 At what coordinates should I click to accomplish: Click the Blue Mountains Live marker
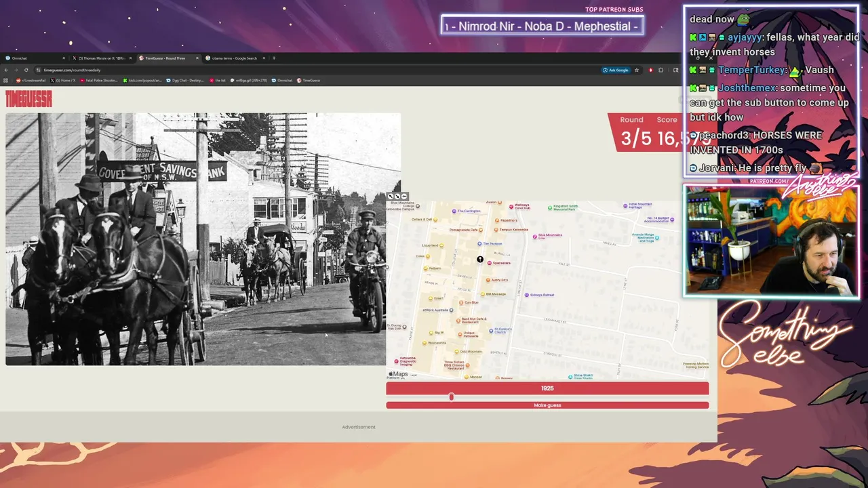[x=534, y=237]
